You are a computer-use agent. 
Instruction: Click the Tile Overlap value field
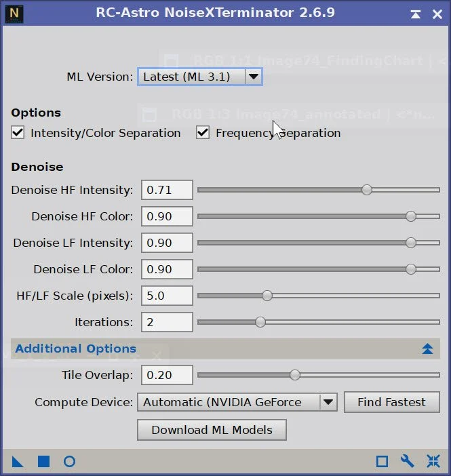(x=167, y=375)
